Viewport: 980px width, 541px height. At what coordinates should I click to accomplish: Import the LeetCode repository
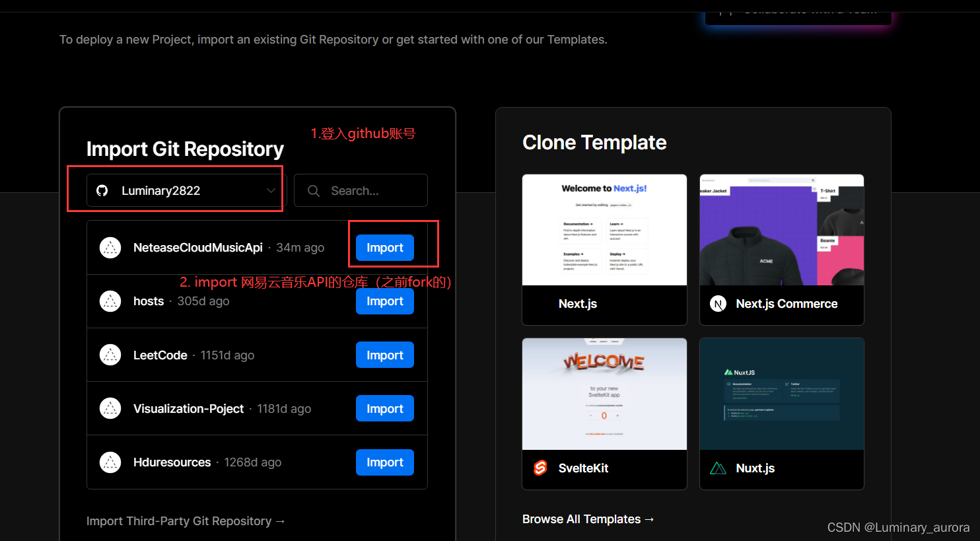pos(385,355)
